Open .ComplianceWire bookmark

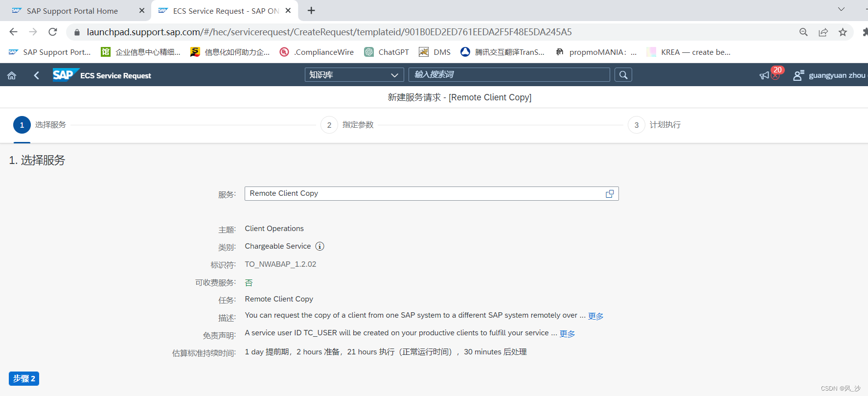317,52
